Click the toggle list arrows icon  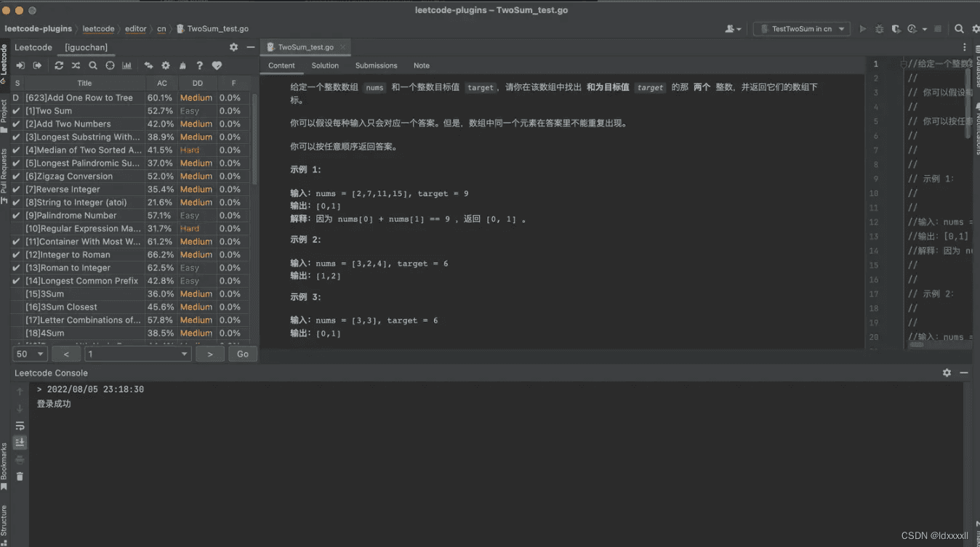click(x=148, y=65)
